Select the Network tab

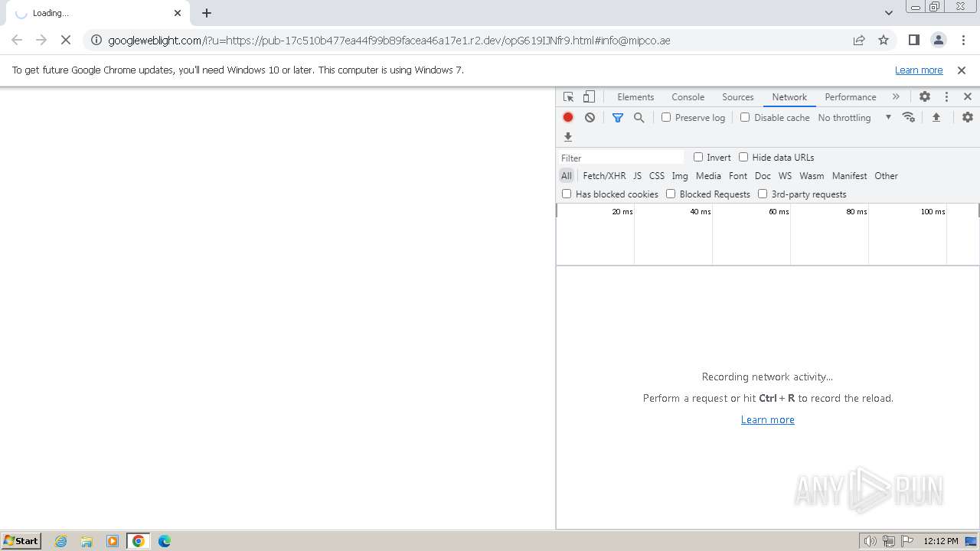pyautogui.click(x=789, y=97)
